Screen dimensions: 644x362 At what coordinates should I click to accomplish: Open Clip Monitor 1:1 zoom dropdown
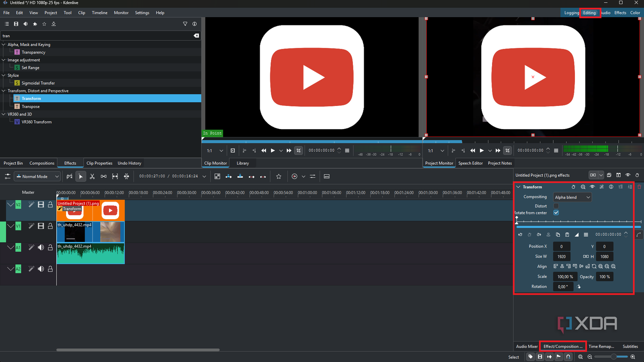215,151
